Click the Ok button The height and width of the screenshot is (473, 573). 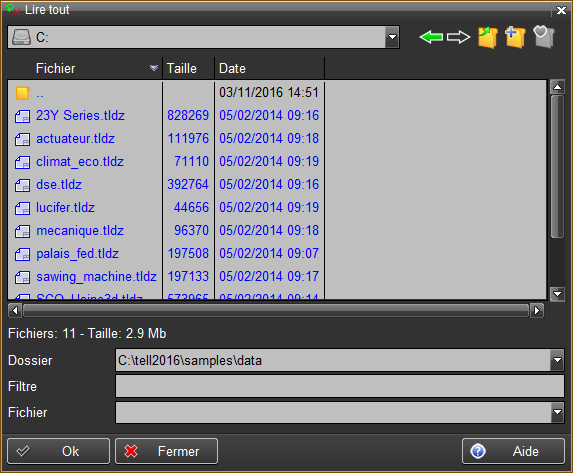click(58, 451)
